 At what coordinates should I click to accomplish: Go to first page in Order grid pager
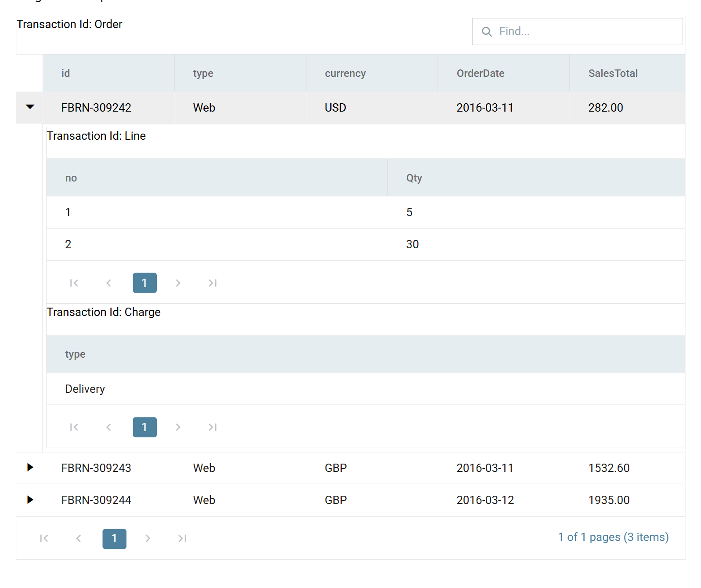[44, 538]
